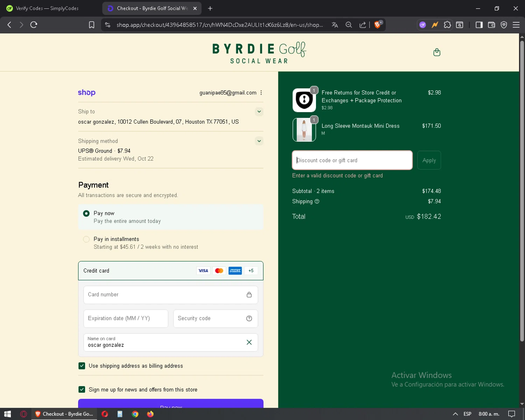Viewport: 525px width, 420px height.
Task: Reload the checkout page
Action: [x=34, y=25]
